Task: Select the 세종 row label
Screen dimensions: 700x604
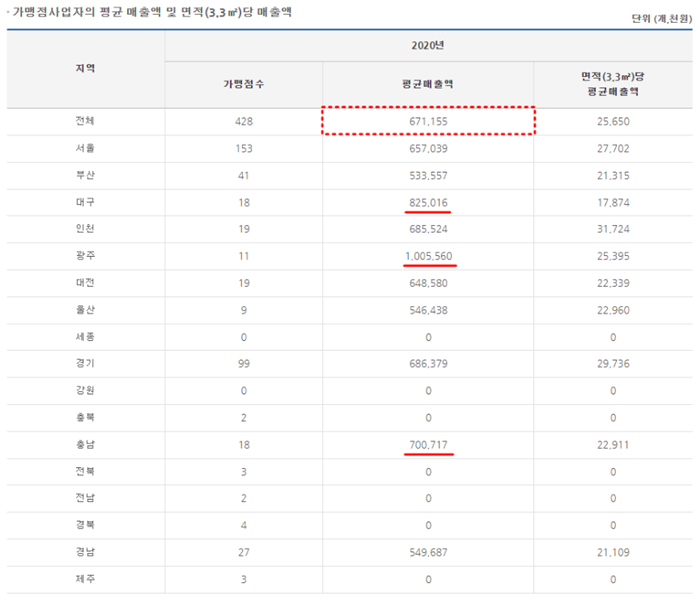Action: [85, 337]
